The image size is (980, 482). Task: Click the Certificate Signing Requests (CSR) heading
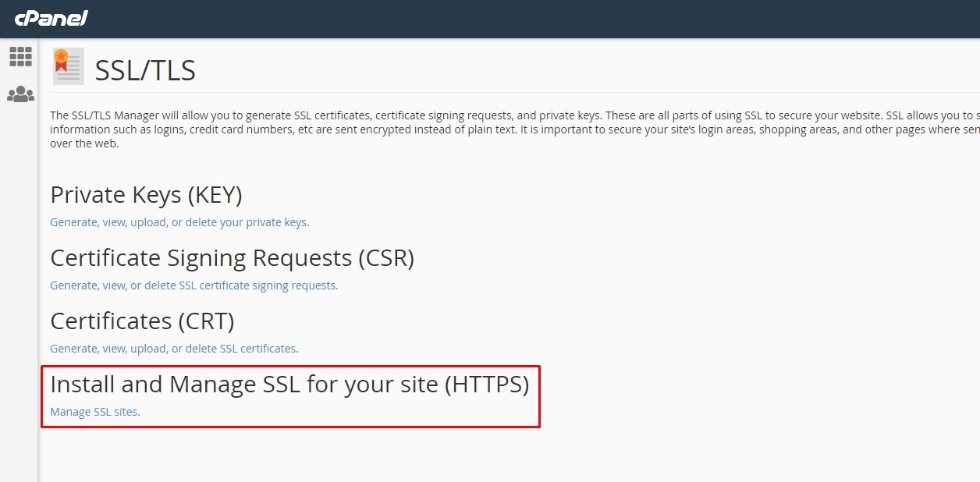(232, 258)
